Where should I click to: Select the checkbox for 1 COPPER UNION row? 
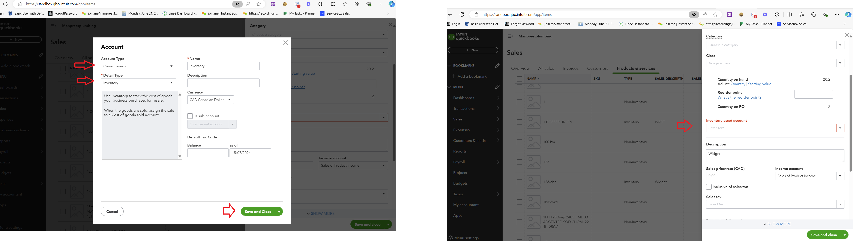(519, 122)
